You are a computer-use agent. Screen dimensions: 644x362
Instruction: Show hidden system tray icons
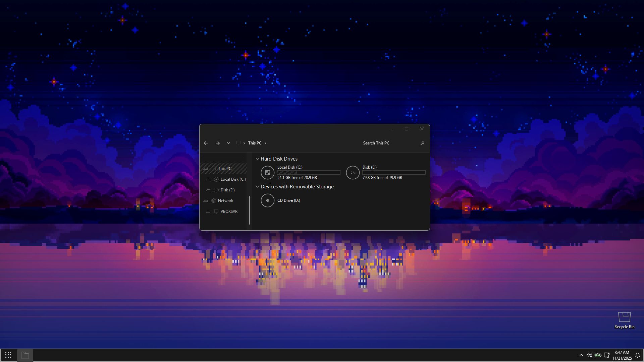click(x=581, y=355)
